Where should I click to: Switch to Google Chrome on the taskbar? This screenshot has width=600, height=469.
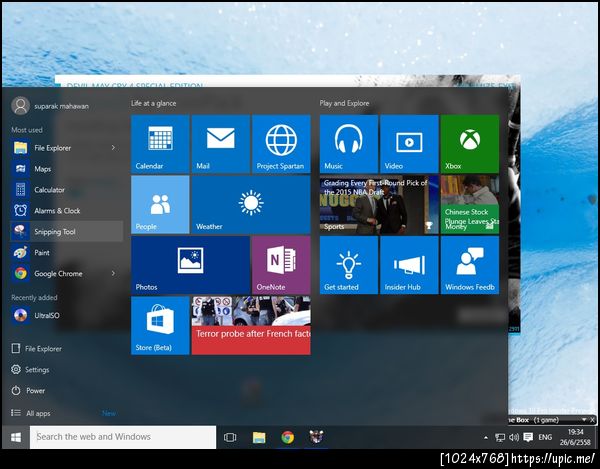coord(288,437)
